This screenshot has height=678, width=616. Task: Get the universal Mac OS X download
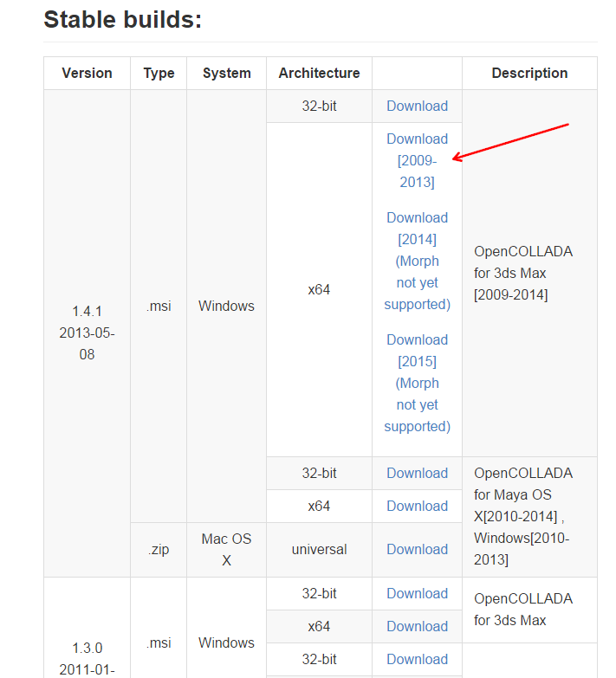(417, 549)
